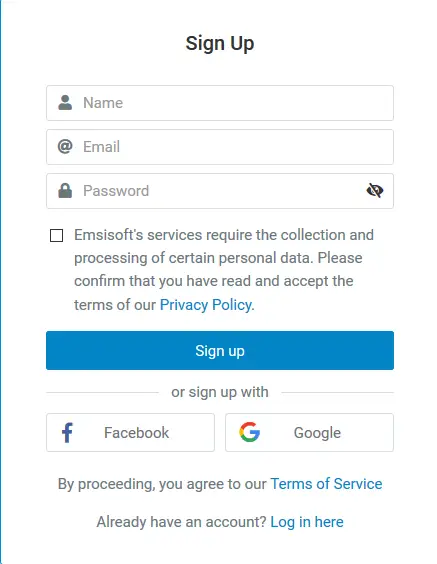Screen dimensions: 437x564
Task: Click the blue Sign up button
Action: 220,350
